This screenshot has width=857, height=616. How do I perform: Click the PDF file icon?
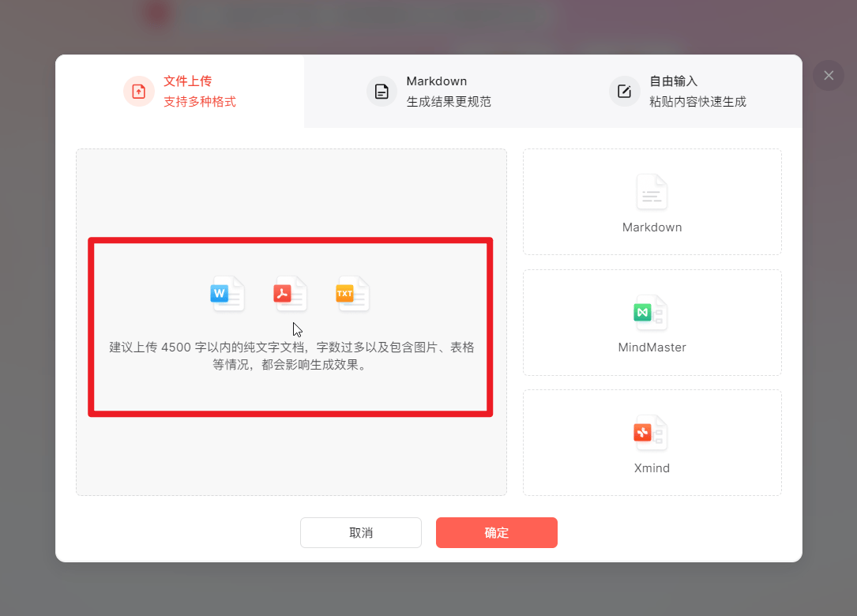(x=290, y=294)
